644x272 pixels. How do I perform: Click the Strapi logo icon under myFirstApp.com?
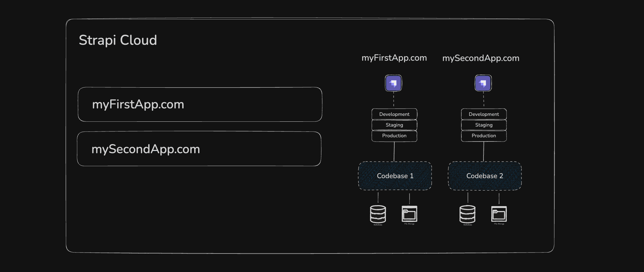click(393, 83)
